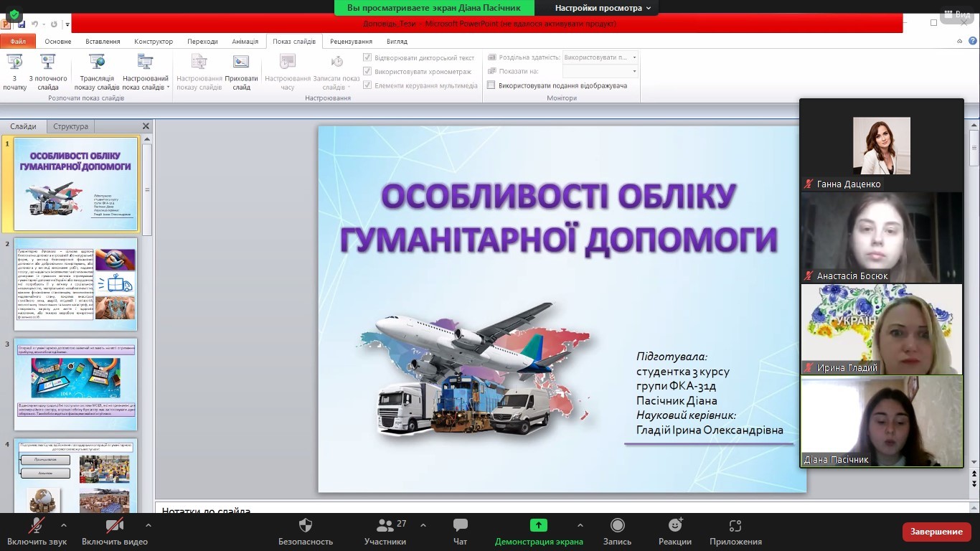980x551 pixels.
Task: Select slide 3 thumbnail in panel
Action: [x=76, y=384]
